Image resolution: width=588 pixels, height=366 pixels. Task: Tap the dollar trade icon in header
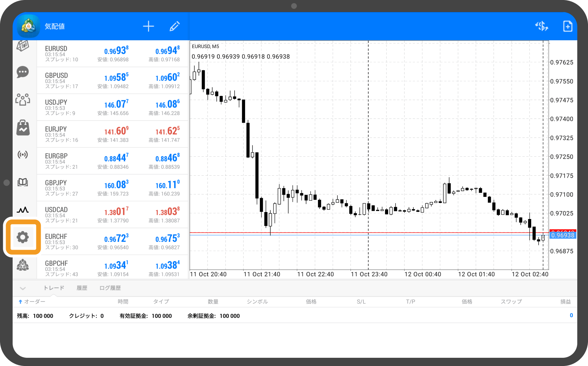pyautogui.click(x=541, y=26)
